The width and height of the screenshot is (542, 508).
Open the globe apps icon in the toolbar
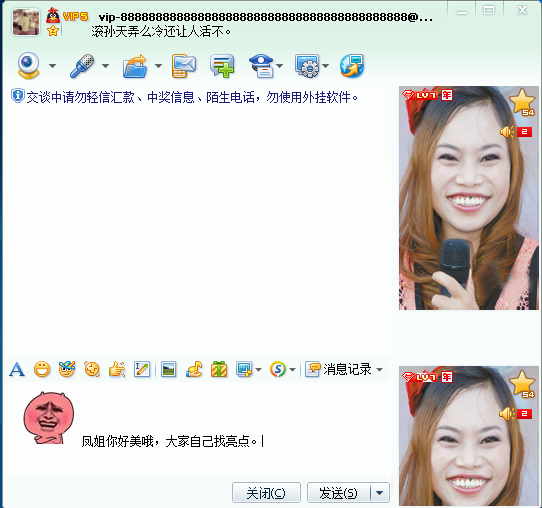click(352, 66)
